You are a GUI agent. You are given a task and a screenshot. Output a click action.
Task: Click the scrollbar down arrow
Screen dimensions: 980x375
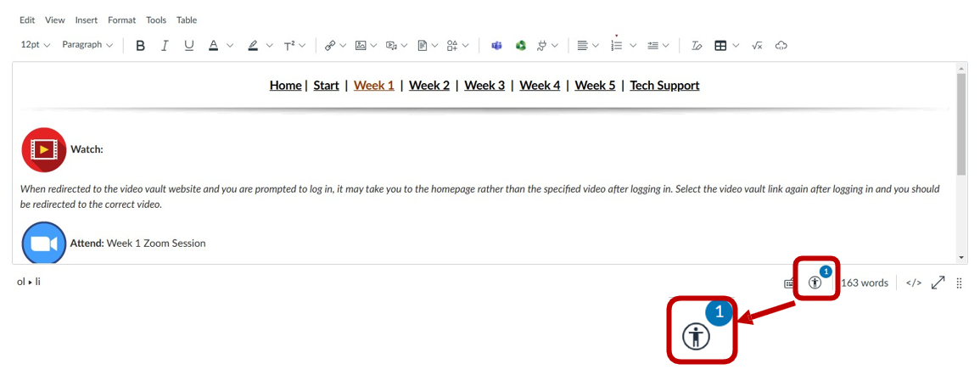[961, 258]
